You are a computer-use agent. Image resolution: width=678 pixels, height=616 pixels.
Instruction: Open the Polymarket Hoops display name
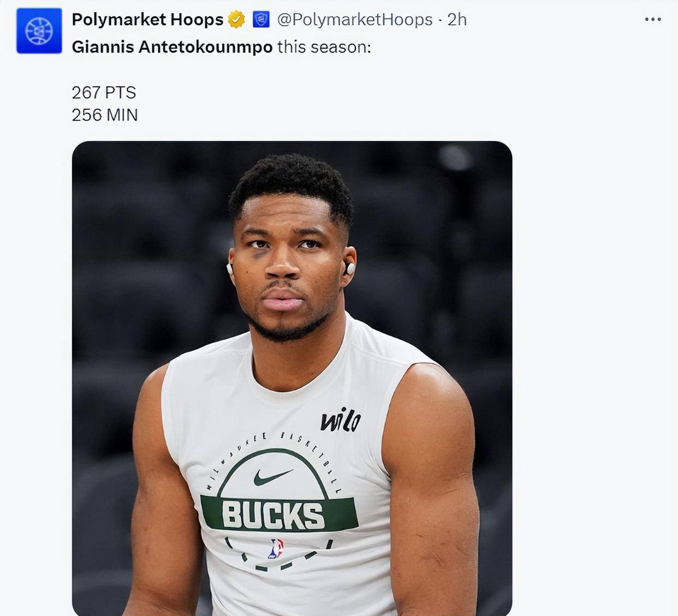coord(147,20)
